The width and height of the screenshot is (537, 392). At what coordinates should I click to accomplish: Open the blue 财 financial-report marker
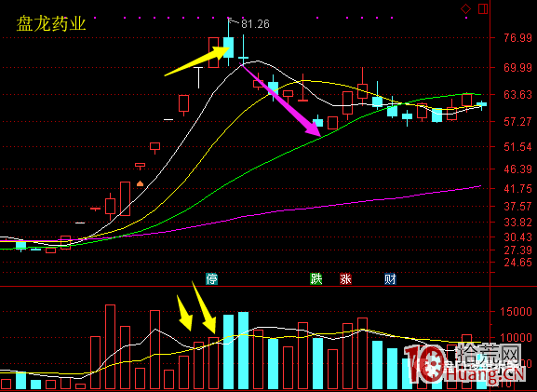click(390, 279)
